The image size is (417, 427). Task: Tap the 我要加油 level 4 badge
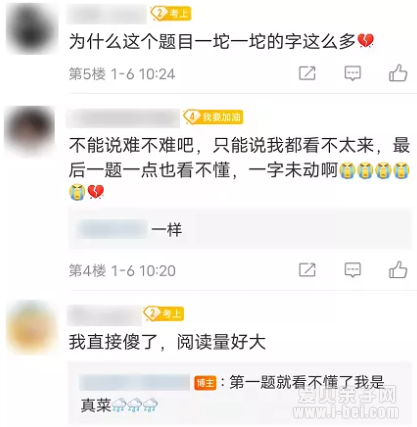213,117
